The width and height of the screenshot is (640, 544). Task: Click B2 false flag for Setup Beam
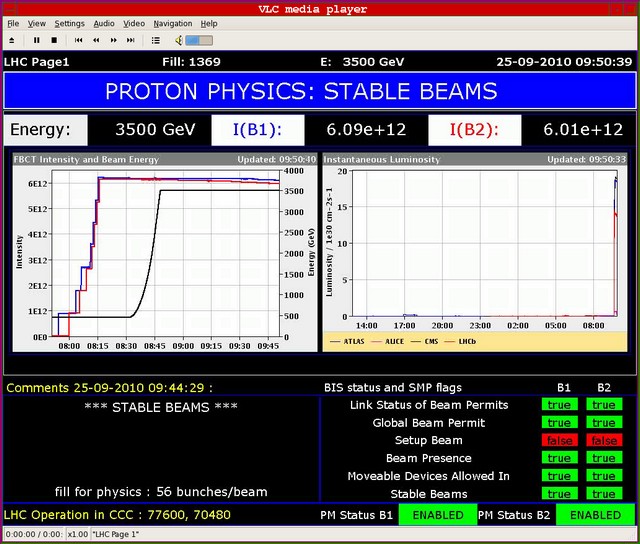pos(604,440)
